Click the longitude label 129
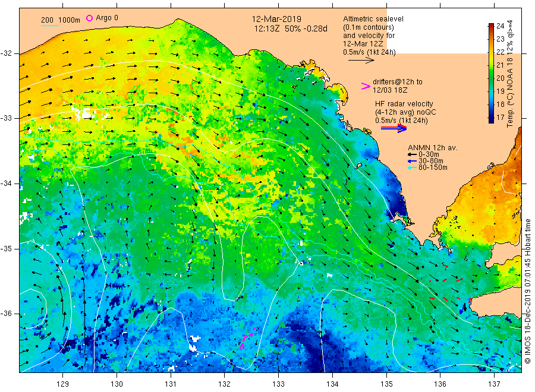This screenshot has width=535, height=392. pyautogui.click(x=63, y=384)
